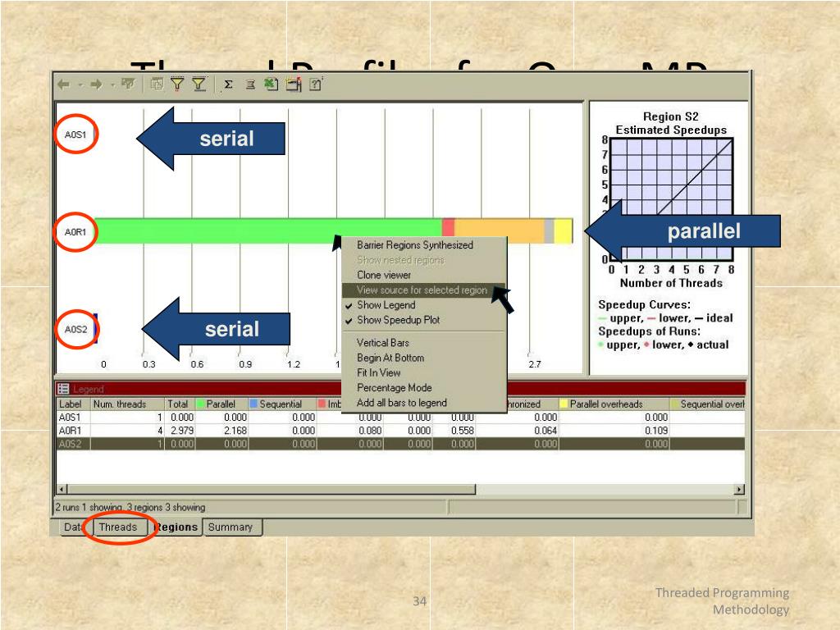840x630 pixels.
Task: Click the upright sigma sum icon
Action: point(228,84)
